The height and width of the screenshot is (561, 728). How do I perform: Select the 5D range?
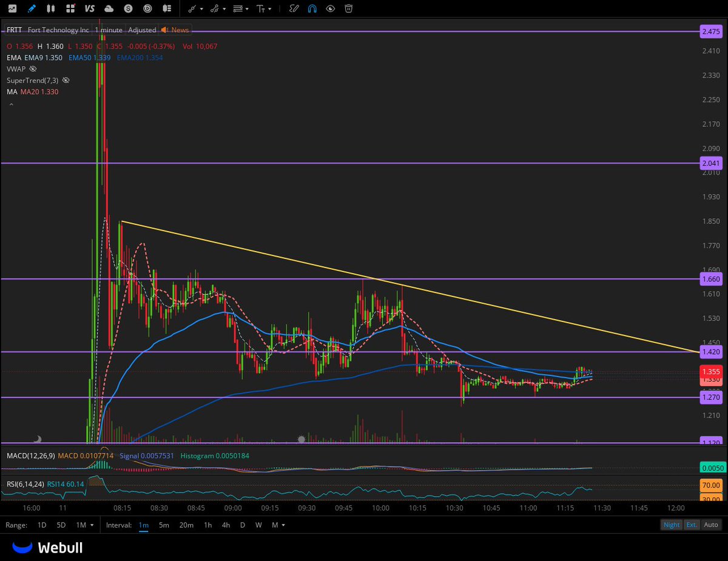pos(61,525)
